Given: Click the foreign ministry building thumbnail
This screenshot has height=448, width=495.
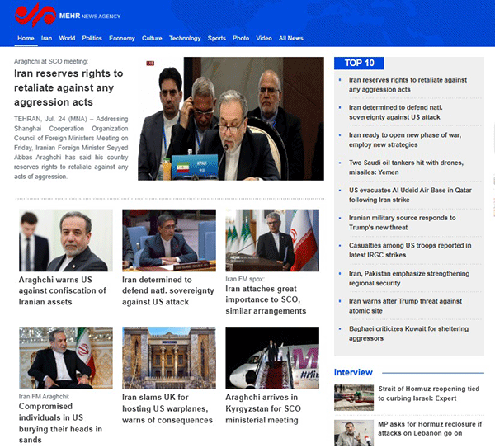Looking at the screenshot, I should [x=169, y=358].
